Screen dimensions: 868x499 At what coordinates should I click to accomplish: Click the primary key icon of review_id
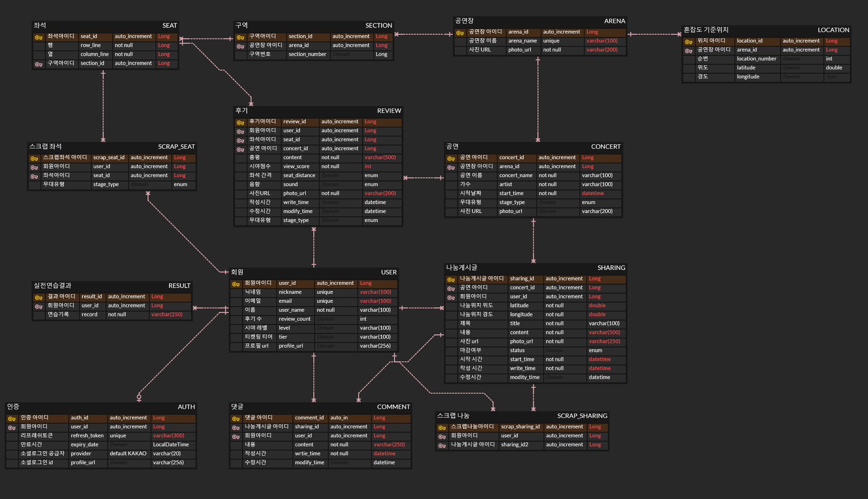pyautogui.click(x=240, y=122)
